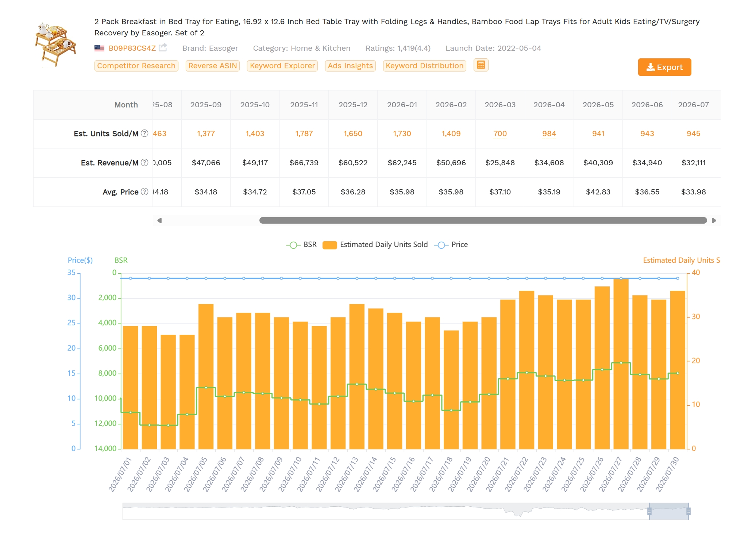Click the product title text

click(x=397, y=27)
